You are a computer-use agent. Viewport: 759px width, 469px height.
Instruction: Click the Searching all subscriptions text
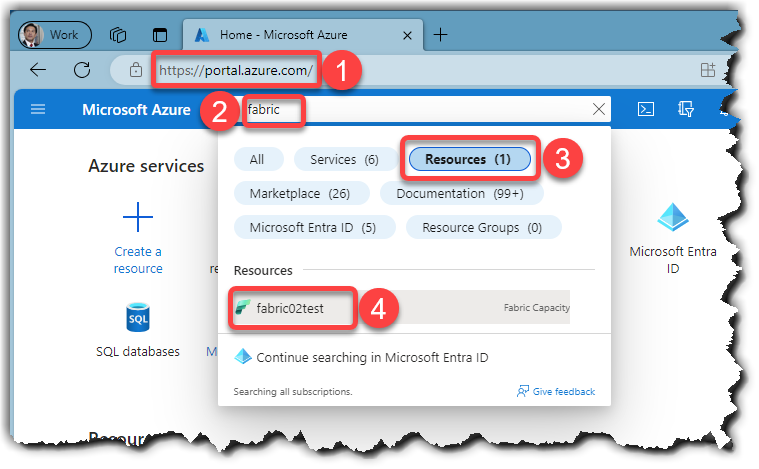tap(293, 392)
